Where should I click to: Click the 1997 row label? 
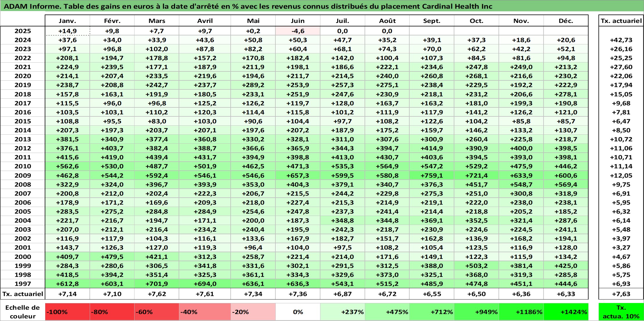pos(23,284)
